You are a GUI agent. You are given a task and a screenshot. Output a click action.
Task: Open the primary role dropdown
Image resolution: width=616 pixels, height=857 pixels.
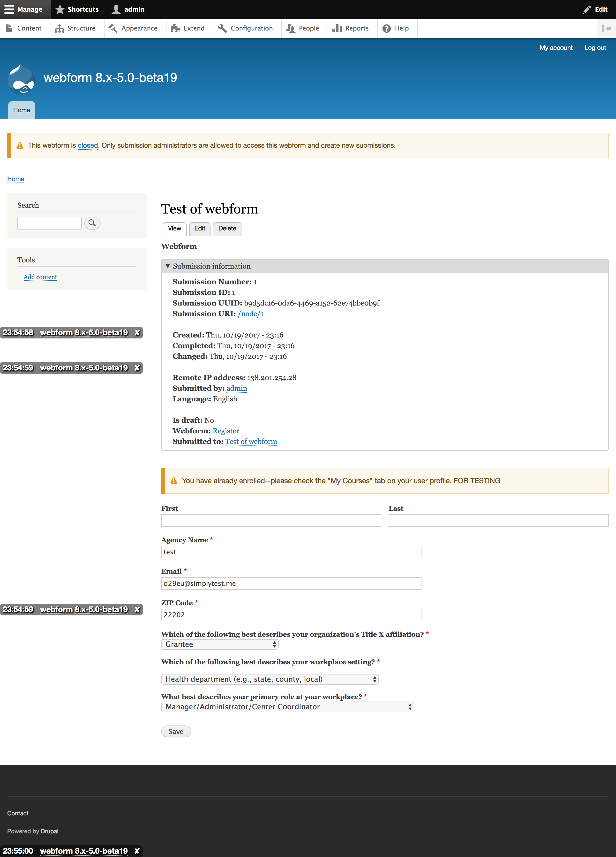(x=287, y=707)
